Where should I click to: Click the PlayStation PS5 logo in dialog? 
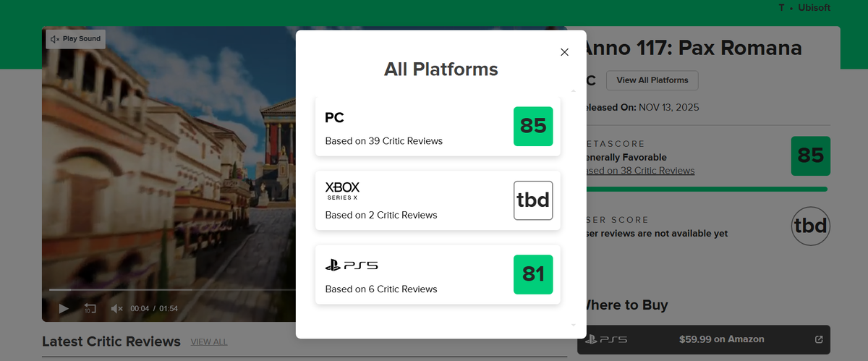[352, 266]
